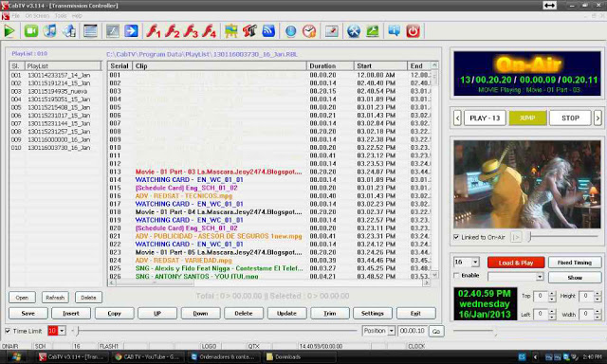Open the blue wrench tools toolbar icon
Viewport: 607px width, 364px height.
(354, 31)
